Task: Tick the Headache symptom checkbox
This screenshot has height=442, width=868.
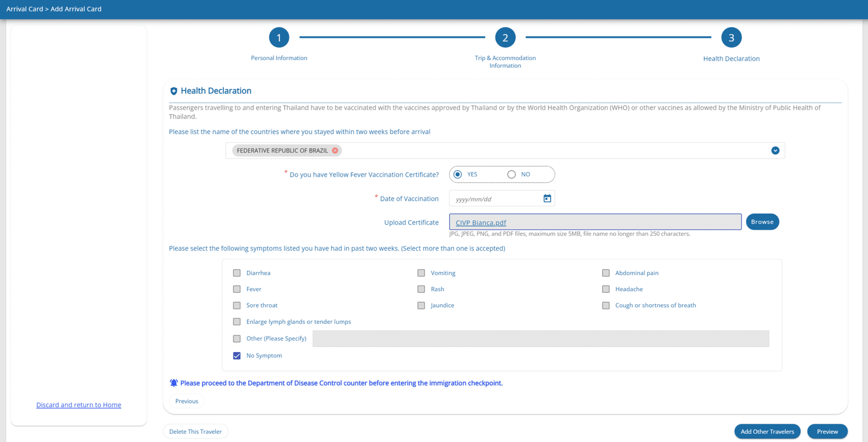Action: [x=606, y=289]
